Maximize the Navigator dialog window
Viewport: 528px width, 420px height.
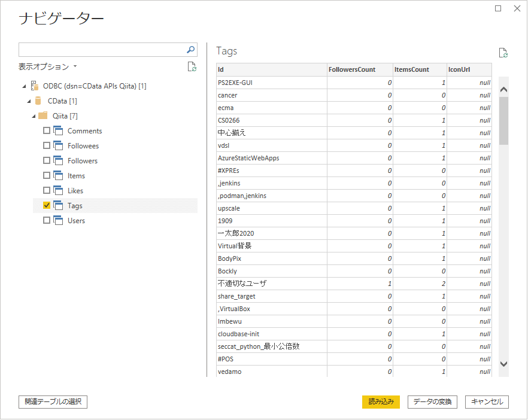pyautogui.click(x=498, y=8)
